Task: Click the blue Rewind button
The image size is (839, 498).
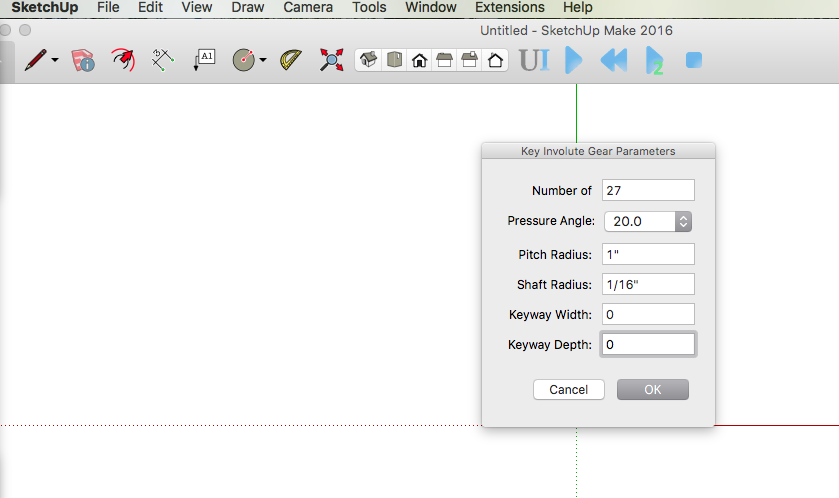Action: (x=614, y=60)
